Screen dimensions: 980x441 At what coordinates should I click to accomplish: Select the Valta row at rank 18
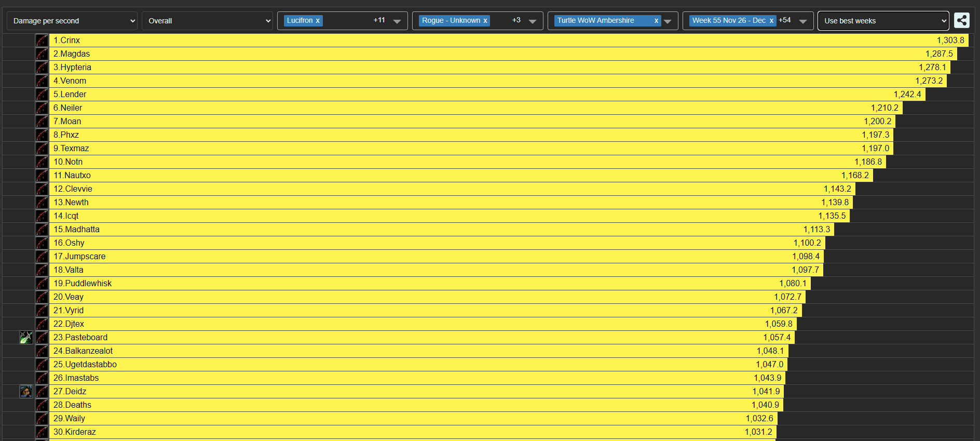(436, 270)
